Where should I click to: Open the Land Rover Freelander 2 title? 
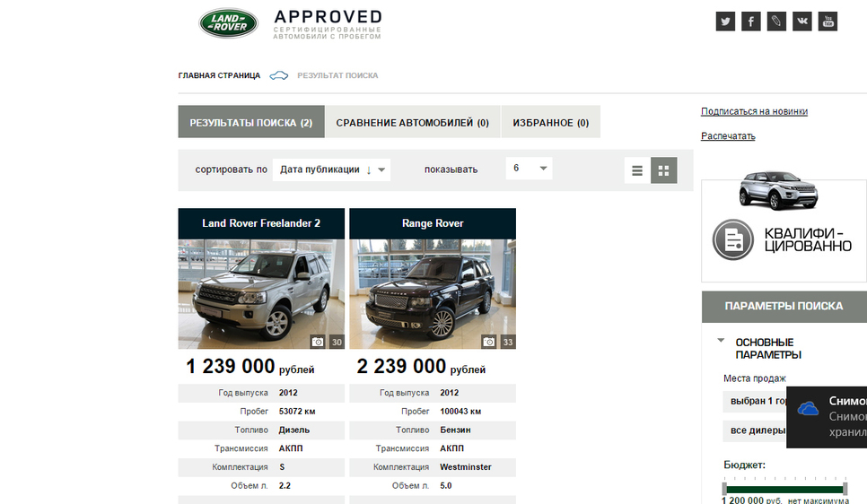261,223
